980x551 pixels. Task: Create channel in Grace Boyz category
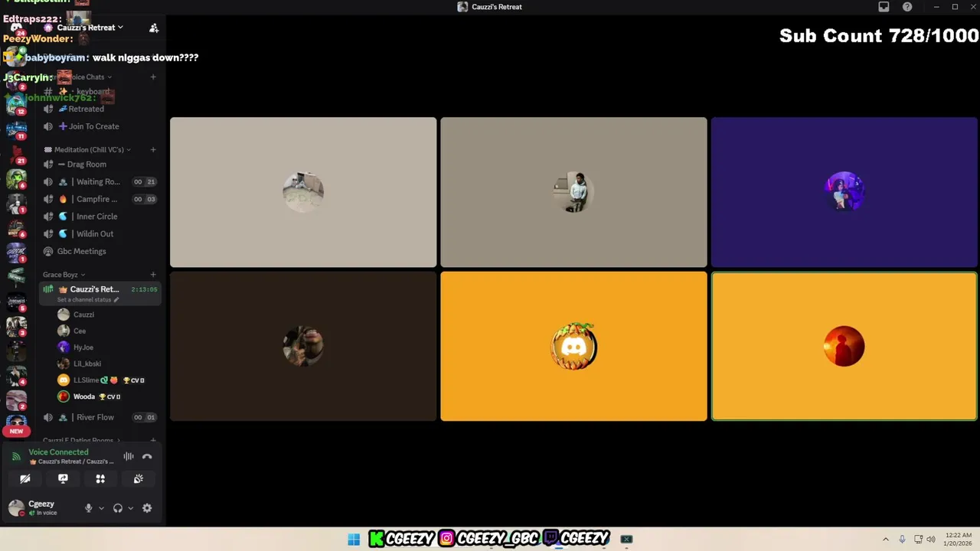pos(153,275)
